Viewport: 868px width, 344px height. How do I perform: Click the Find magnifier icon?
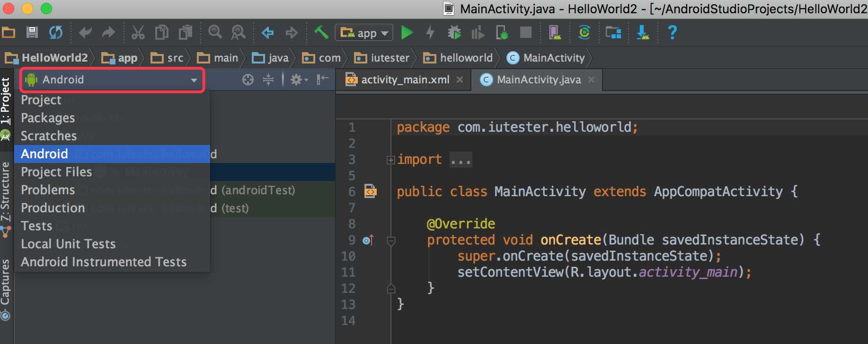pyautogui.click(x=215, y=33)
